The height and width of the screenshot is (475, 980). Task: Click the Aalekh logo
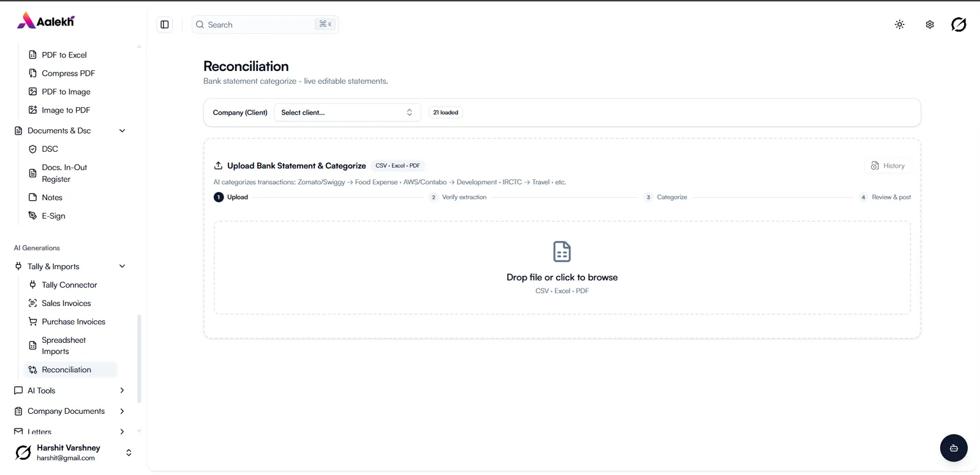[x=46, y=21]
